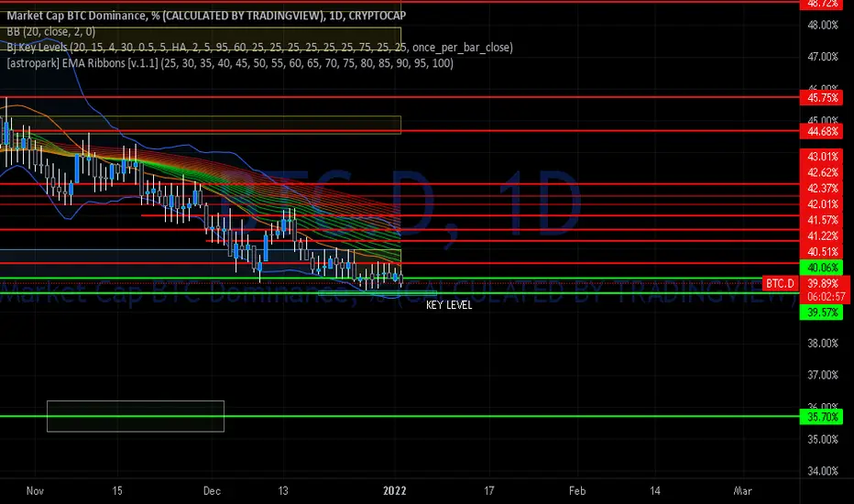Select the astropark EMA Ribbons indicator legend
This screenshot has height=504, width=854.
[230, 63]
